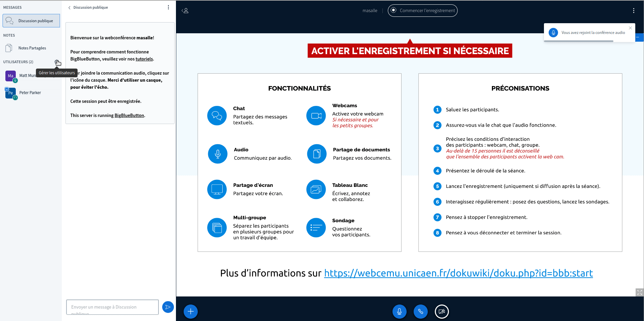Toggle the user list panel icon
Viewport: 644px width, 321px height.
tap(185, 11)
